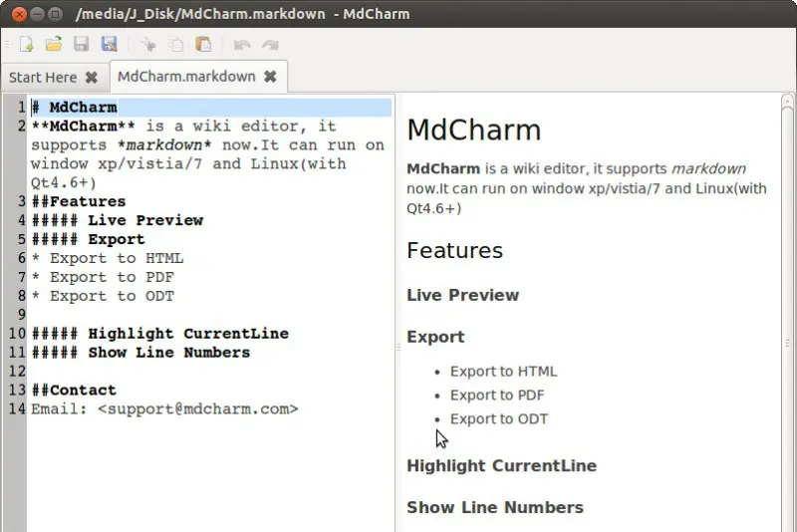797x532 pixels.
Task: Close the MdCharm.markdown tab
Action: coord(270,77)
